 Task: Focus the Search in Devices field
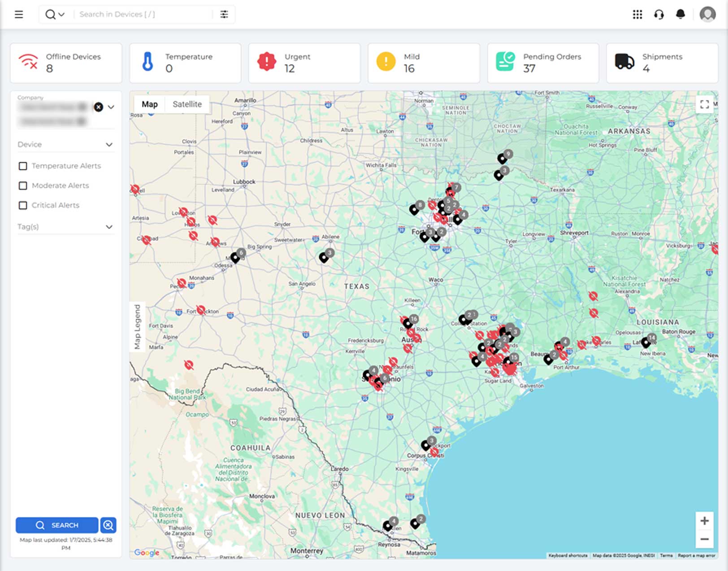click(143, 14)
